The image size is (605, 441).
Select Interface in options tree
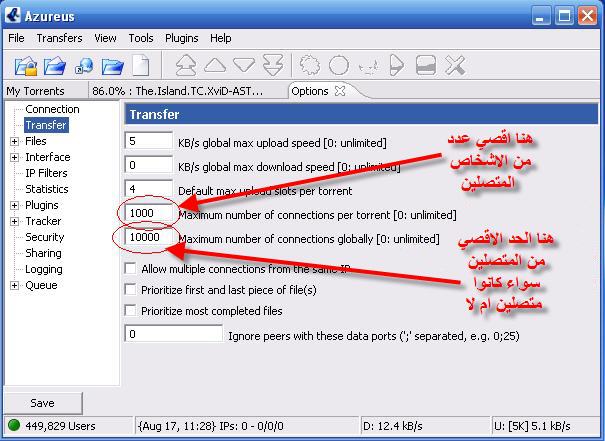[x=48, y=157]
